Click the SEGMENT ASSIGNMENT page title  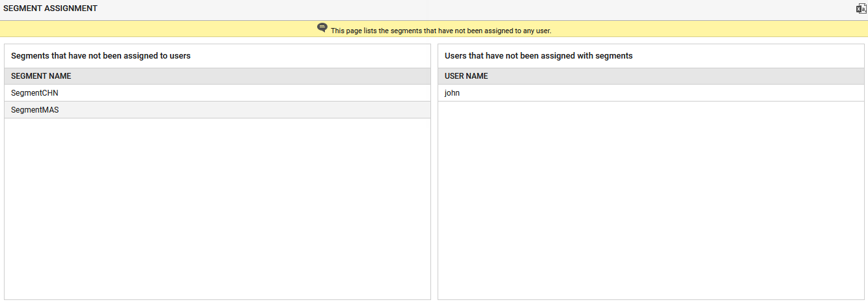(51, 8)
